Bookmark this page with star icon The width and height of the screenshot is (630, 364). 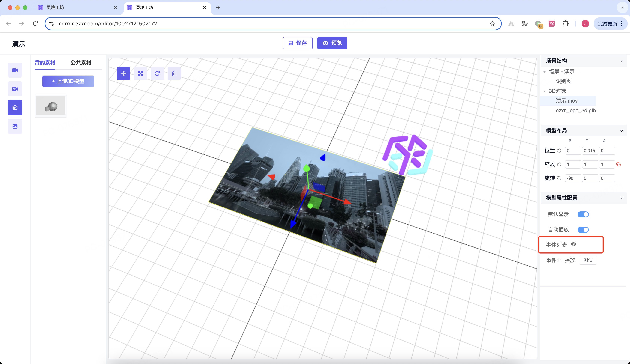pos(492,23)
